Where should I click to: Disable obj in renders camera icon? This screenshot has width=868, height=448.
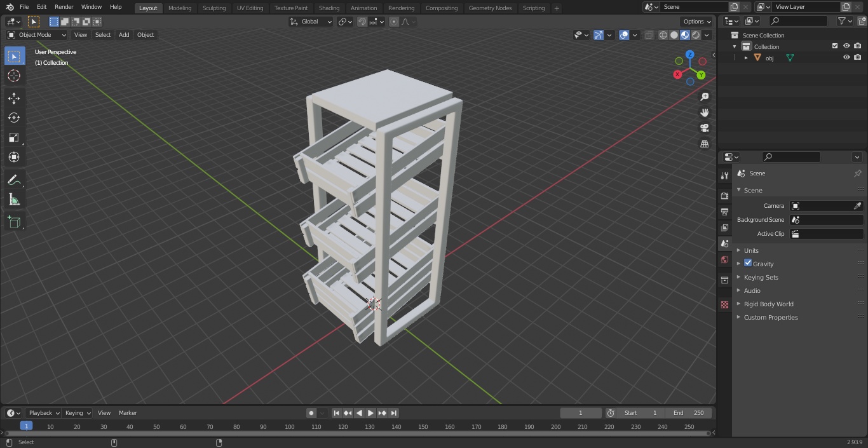coord(858,57)
